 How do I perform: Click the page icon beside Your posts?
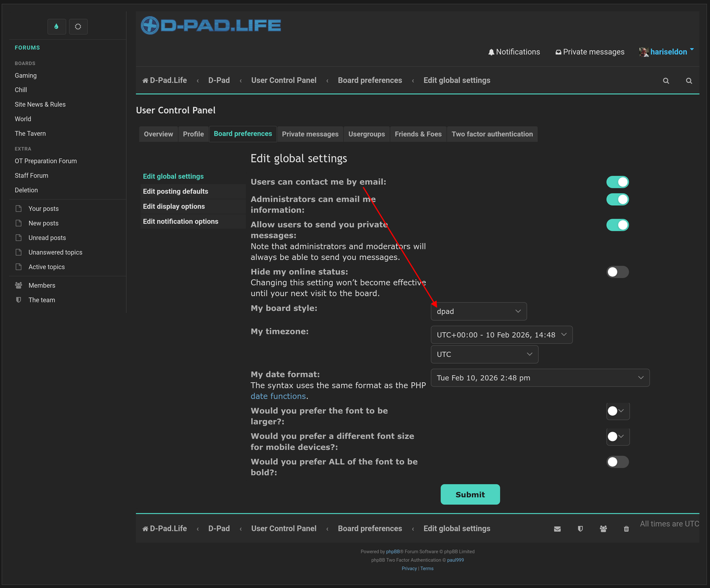(x=18, y=209)
